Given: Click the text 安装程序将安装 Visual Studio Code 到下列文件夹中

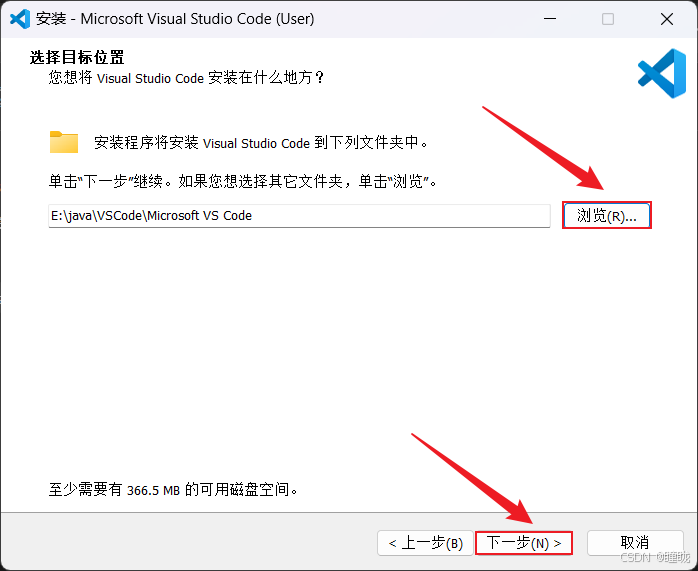Looking at the screenshot, I should pos(261,143).
